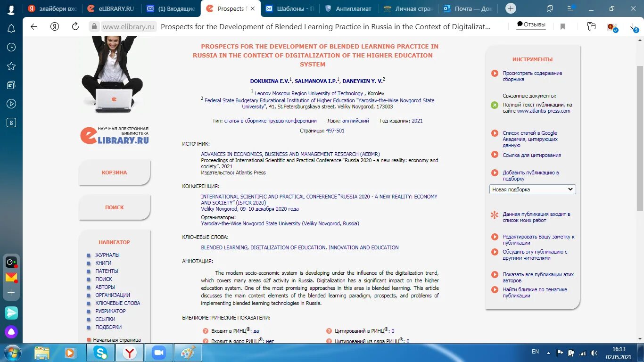Open Zoom from the taskbar
644x362 pixels.
click(159, 353)
